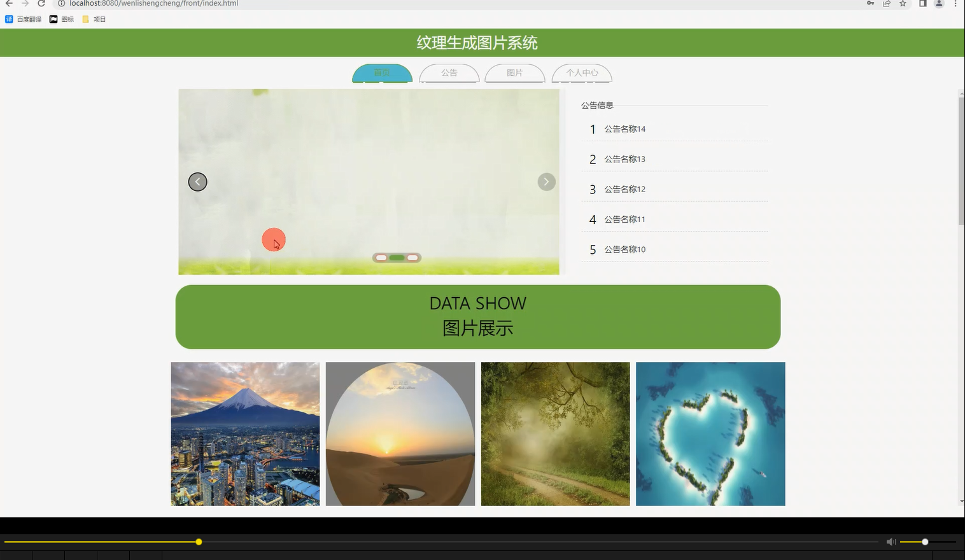Click the carousel right arrow
The image size is (965, 560).
546,181
